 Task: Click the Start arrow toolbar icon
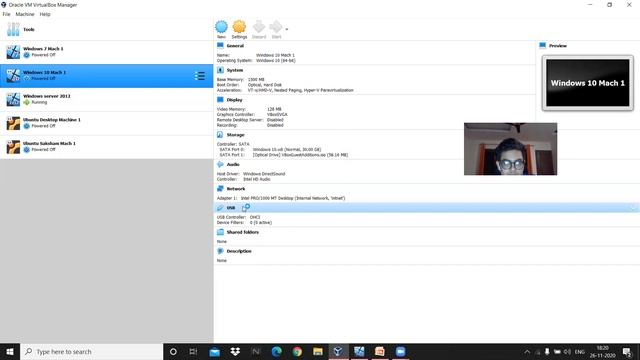(x=276, y=27)
